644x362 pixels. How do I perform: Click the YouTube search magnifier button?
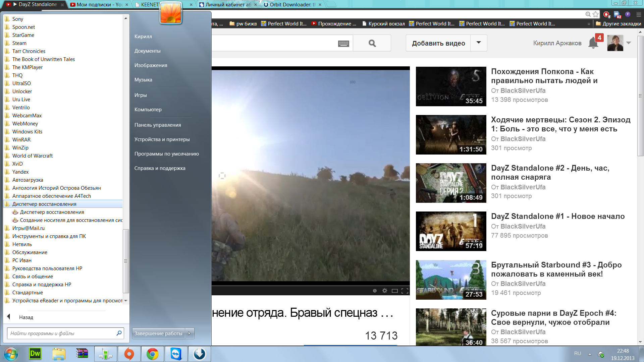pos(372,43)
